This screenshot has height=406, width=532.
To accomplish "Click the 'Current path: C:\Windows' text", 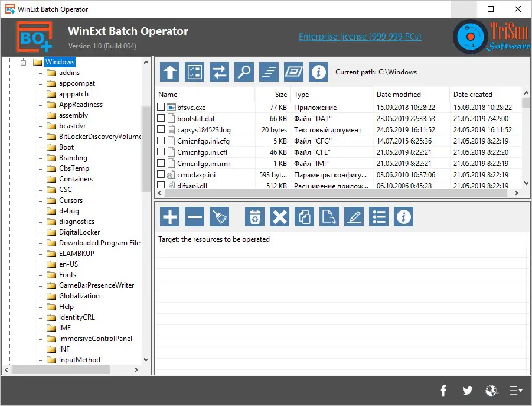I will click(x=376, y=72).
